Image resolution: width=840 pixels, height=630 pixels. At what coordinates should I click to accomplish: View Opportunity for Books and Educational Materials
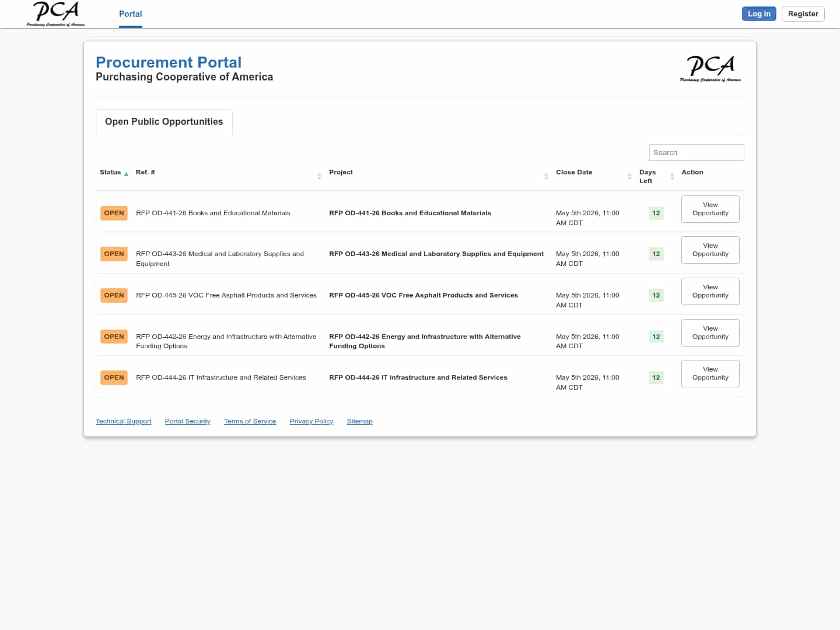(710, 209)
